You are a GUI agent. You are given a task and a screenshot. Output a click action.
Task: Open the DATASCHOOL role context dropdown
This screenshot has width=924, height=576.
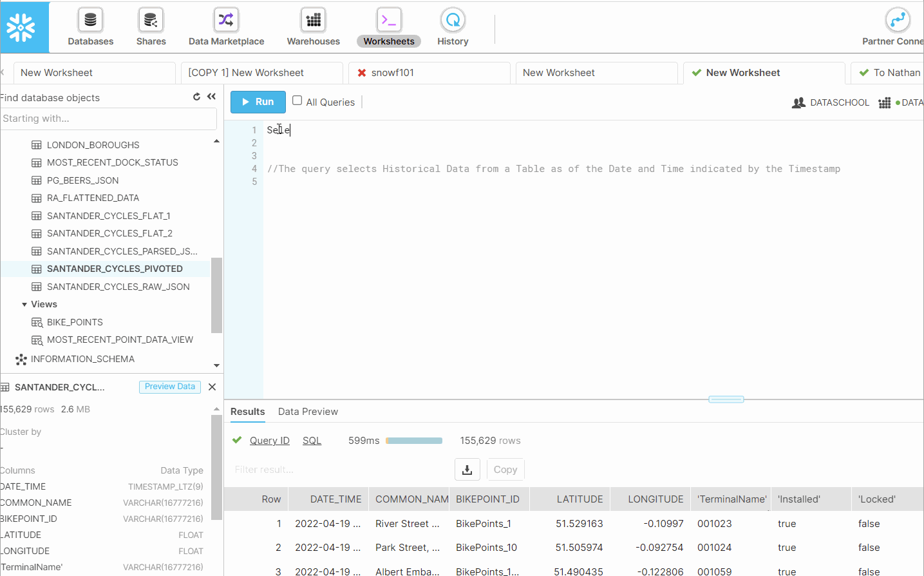(x=831, y=102)
